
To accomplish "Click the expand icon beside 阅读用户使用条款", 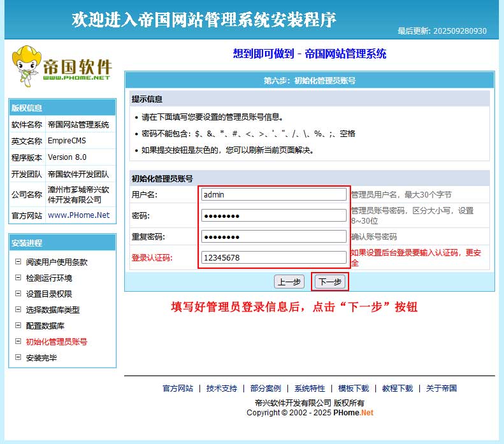I will (18, 262).
